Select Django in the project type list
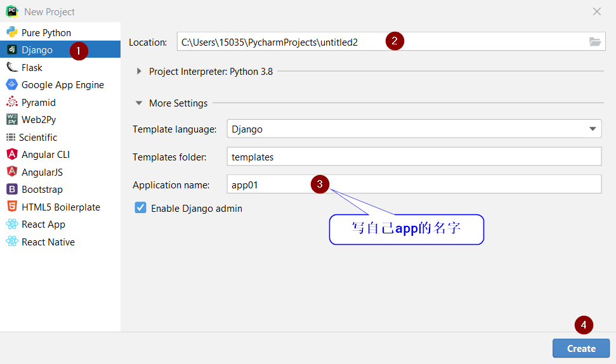616x364 pixels. 37,49
